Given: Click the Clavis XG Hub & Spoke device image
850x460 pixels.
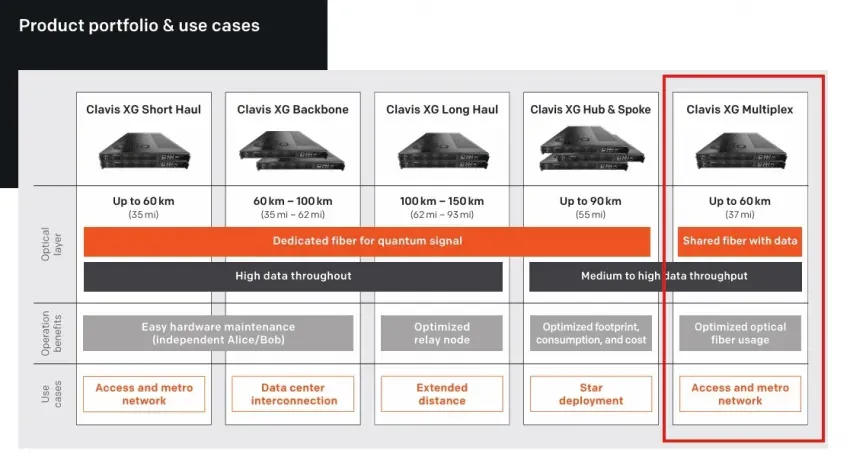Looking at the screenshot, I should 592,148.
